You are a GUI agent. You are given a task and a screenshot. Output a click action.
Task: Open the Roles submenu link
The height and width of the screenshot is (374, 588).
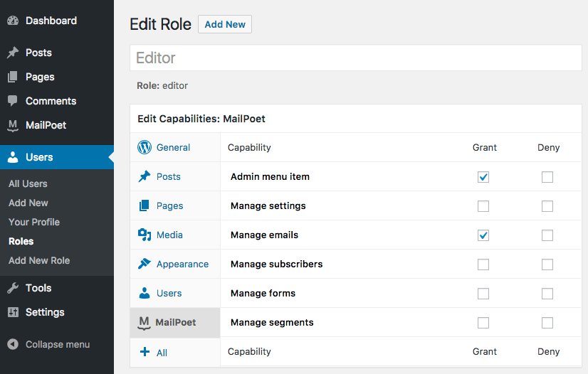point(21,242)
